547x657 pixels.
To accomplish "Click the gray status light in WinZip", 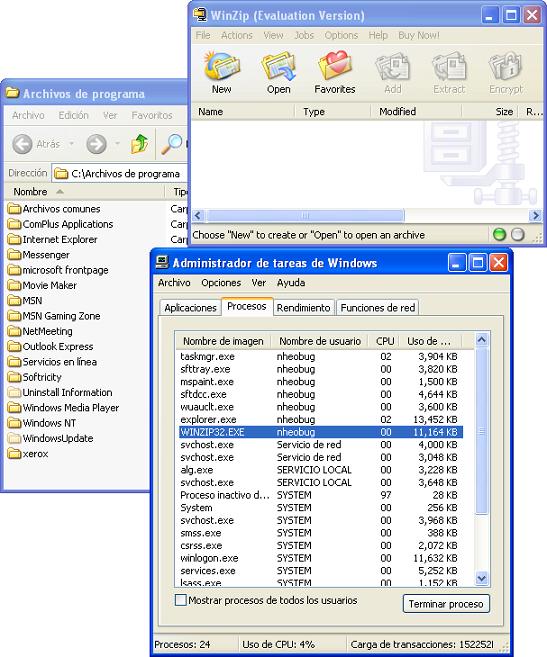I will [x=518, y=234].
